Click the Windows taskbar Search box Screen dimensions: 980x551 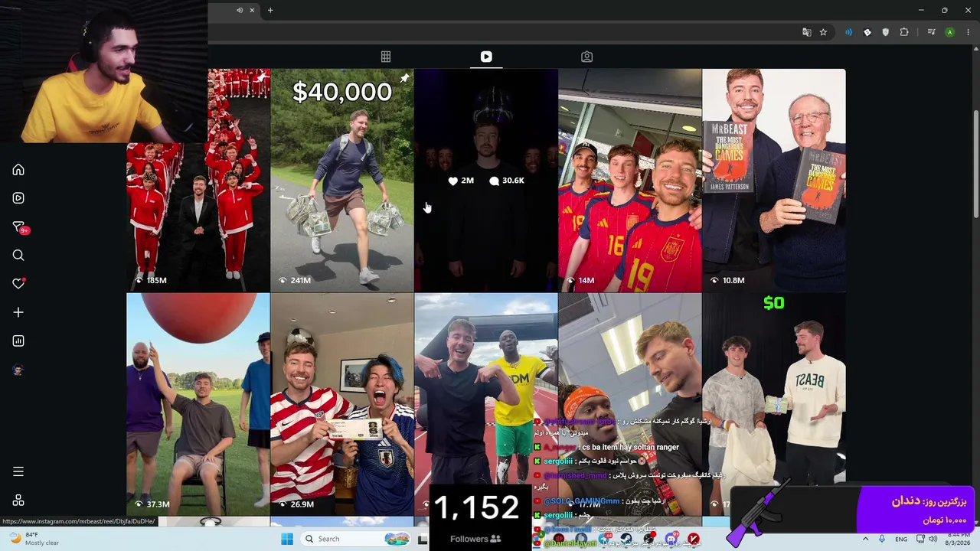[354, 539]
